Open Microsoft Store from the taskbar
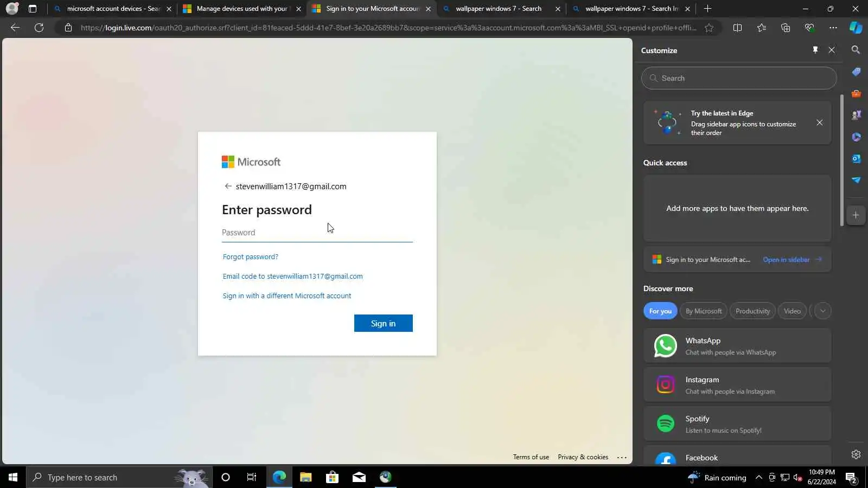 332,477
